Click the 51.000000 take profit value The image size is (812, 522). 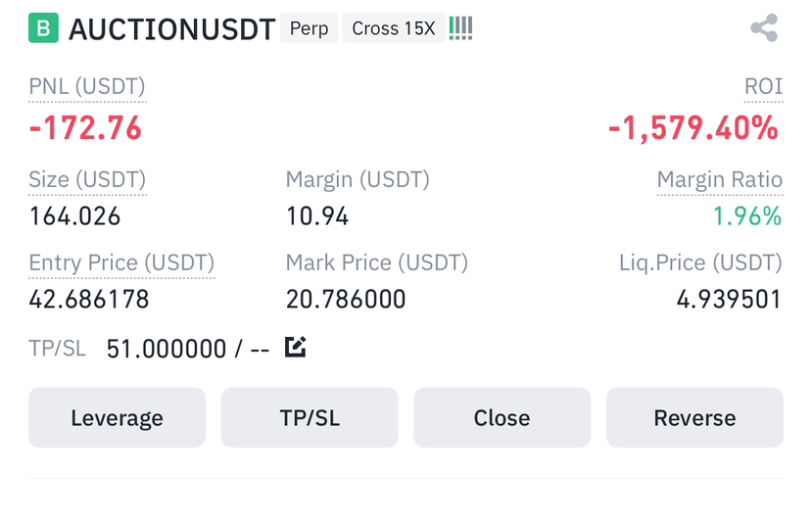[167, 349]
